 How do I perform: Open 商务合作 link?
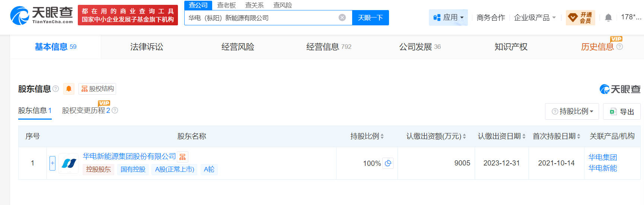coord(491,18)
